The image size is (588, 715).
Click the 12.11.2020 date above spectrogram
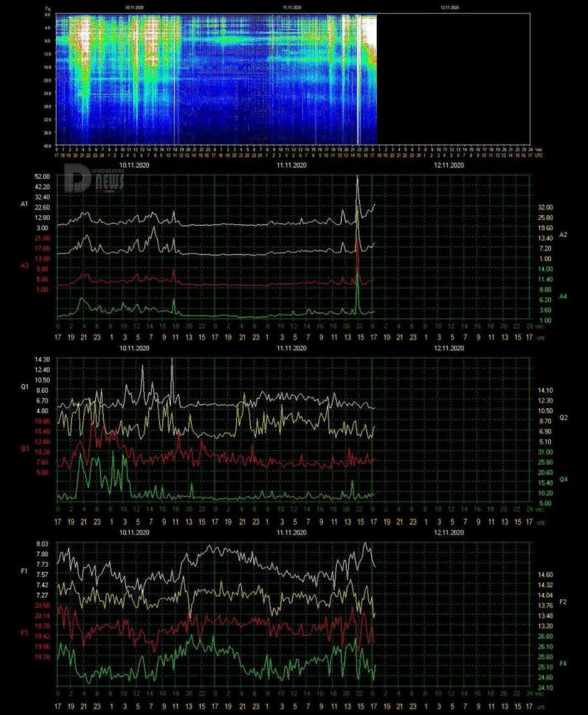coord(450,7)
